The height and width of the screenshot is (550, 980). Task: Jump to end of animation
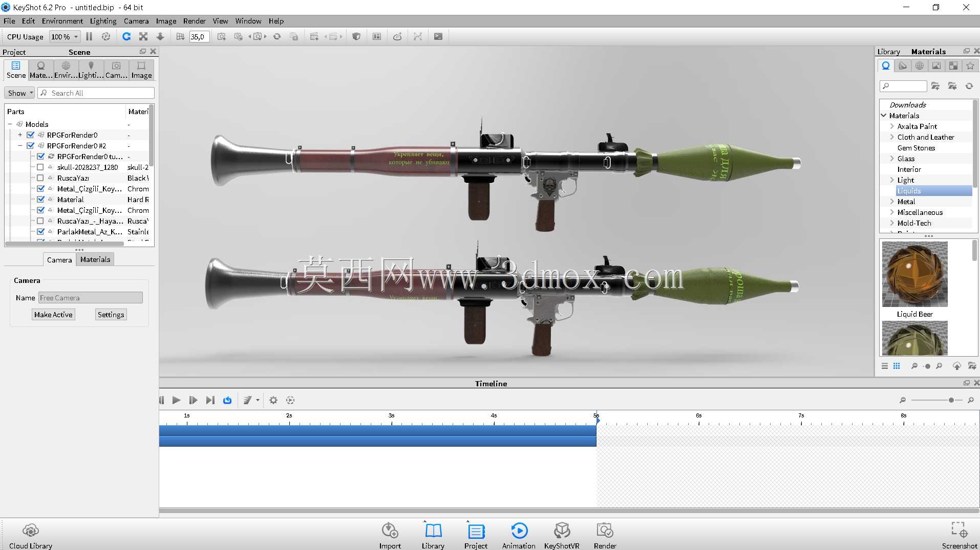coord(210,400)
